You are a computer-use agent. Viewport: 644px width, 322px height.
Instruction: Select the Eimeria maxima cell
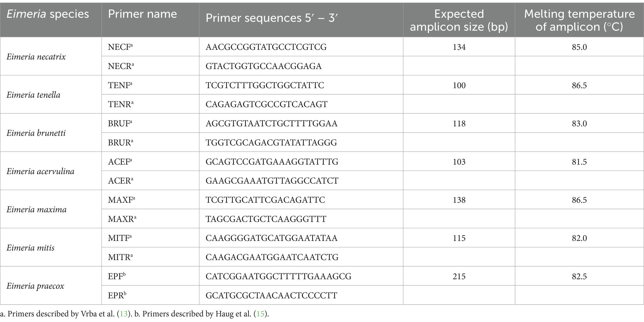point(51,209)
